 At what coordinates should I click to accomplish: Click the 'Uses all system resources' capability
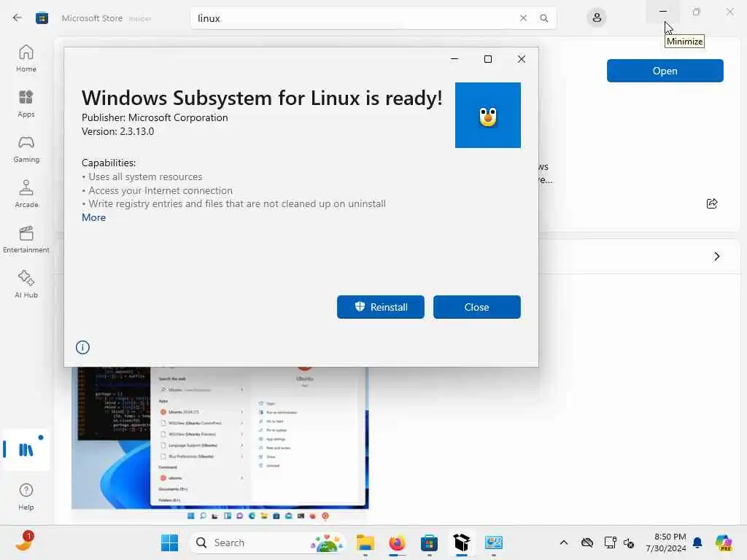[x=142, y=176]
